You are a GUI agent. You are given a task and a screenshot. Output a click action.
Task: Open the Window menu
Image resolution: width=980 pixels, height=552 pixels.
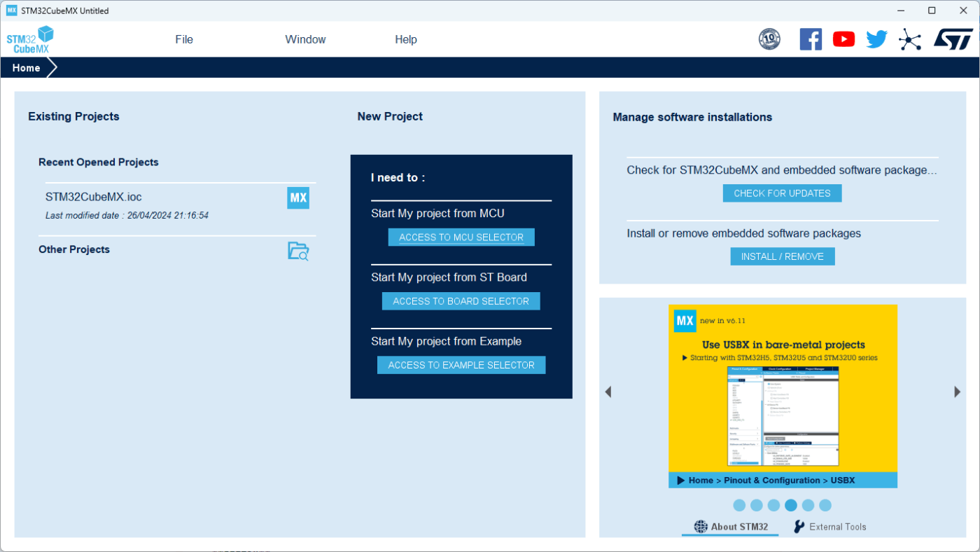(305, 39)
